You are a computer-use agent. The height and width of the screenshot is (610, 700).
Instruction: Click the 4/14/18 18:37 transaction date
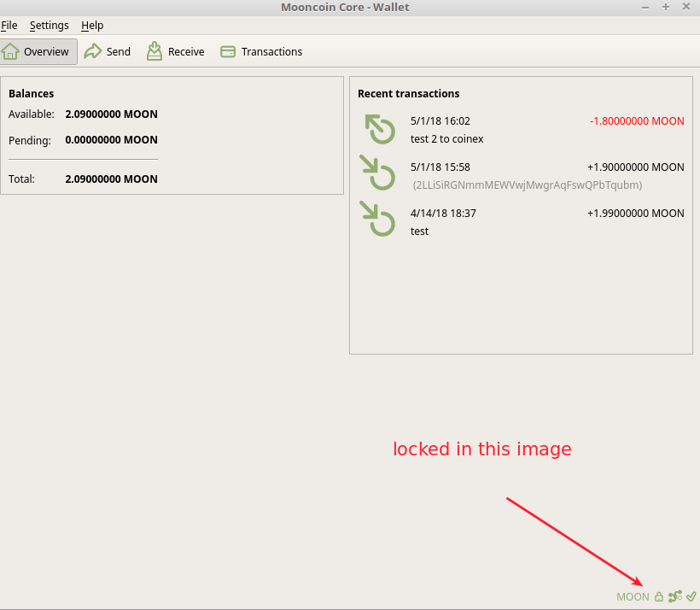point(443,214)
